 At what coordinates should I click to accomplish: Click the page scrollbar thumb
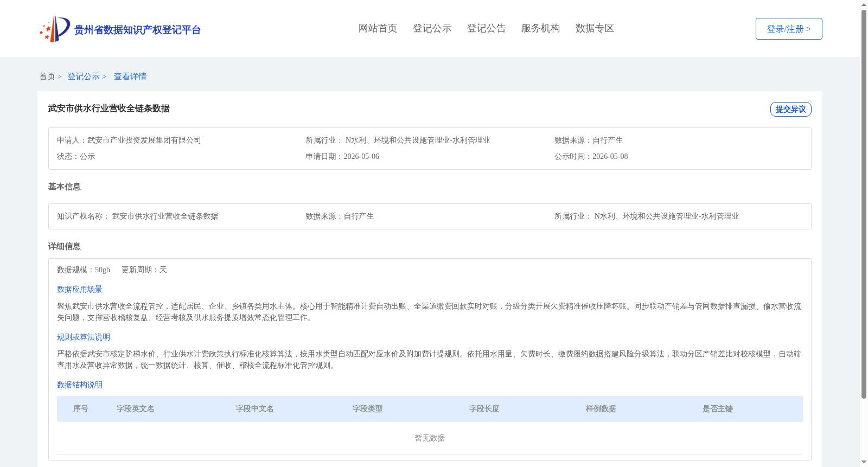point(864,204)
